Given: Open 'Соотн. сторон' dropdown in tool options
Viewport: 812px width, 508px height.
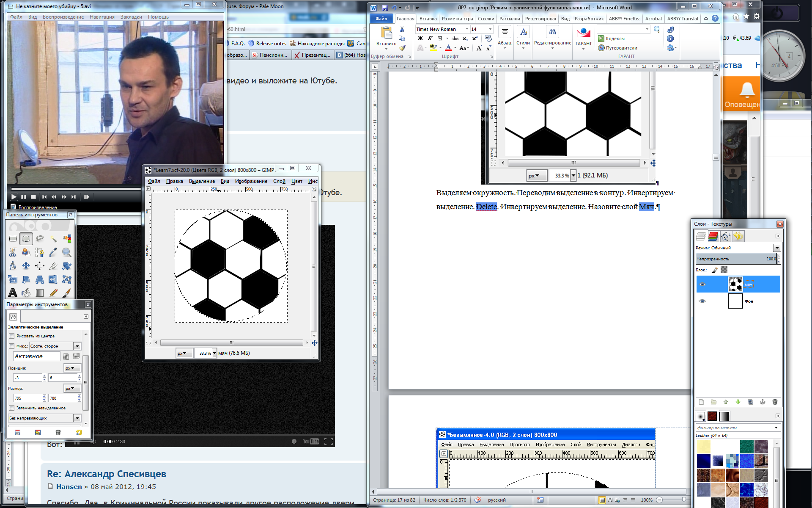Looking at the screenshot, I should [x=77, y=346].
